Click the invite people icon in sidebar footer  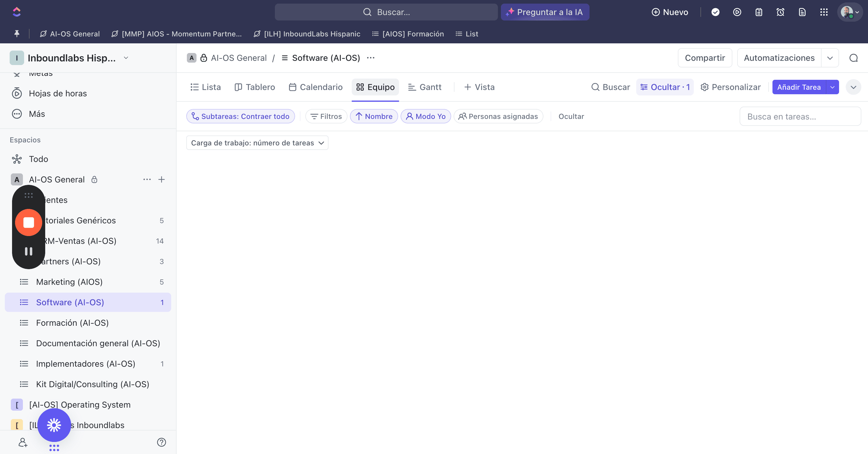(23, 442)
